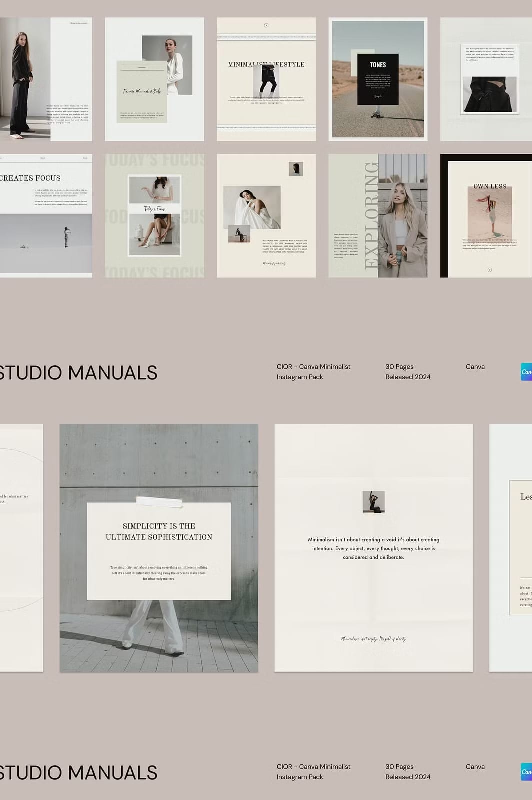Click the lower Studio Manuals heading

pyautogui.click(x=78, y=773)
